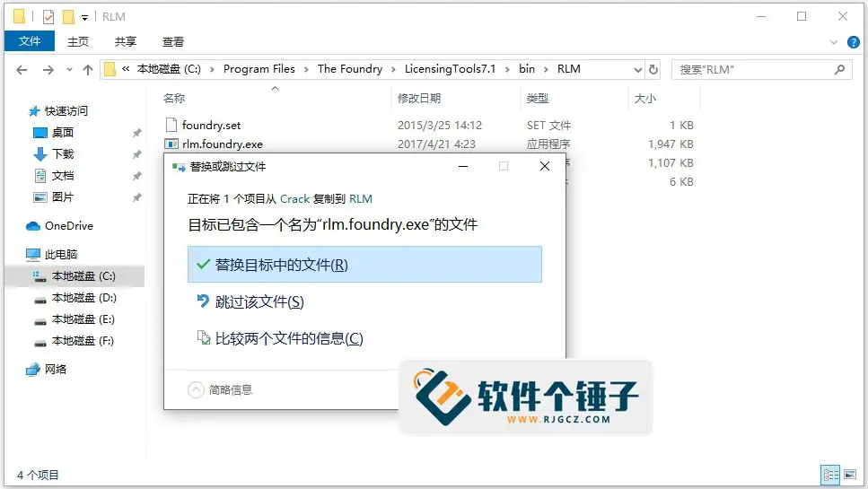Screen dimensions: 868x489
Task: Click the forward navigation arrow
Action: coord(48,70)
